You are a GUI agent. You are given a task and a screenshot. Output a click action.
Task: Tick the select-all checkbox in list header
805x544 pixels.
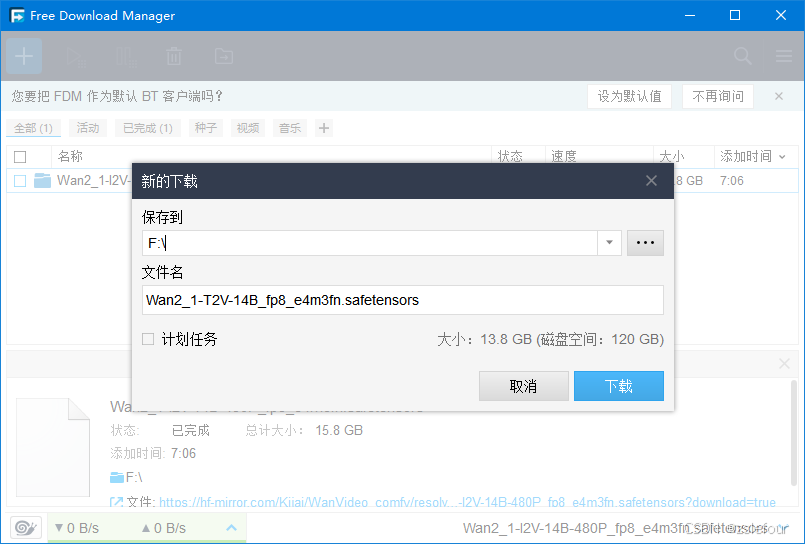(20, 157)
